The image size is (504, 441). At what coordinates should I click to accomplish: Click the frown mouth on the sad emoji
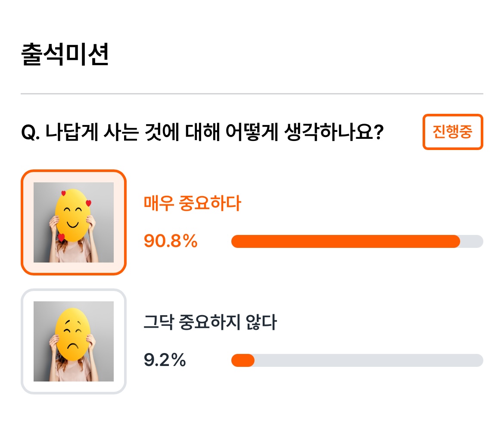pyautogui.click(x=73, y=346)
